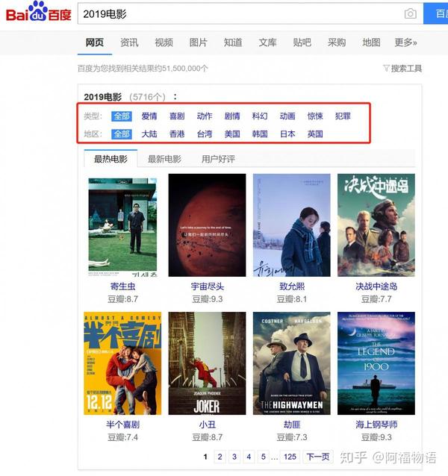Click the blue Baidu search button
The image size is (448, 476).
tap(435, 13)
